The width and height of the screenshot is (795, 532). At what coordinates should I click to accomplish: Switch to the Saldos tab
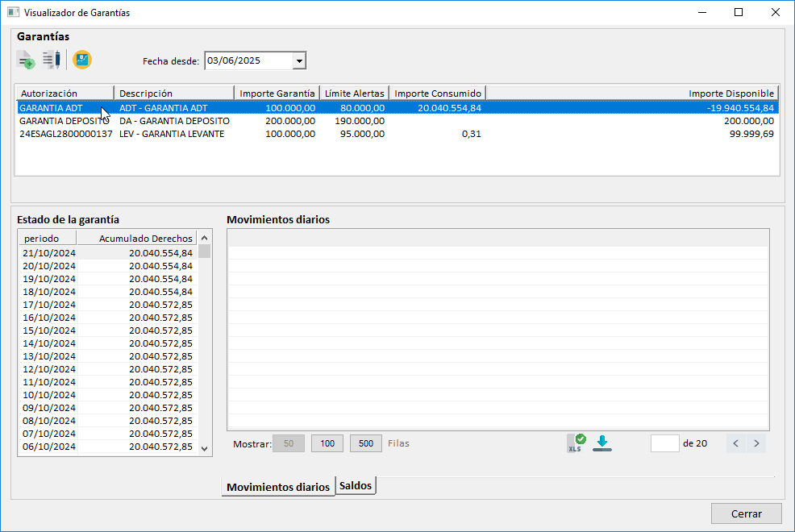pyautogui.click(x=356, y=486)
